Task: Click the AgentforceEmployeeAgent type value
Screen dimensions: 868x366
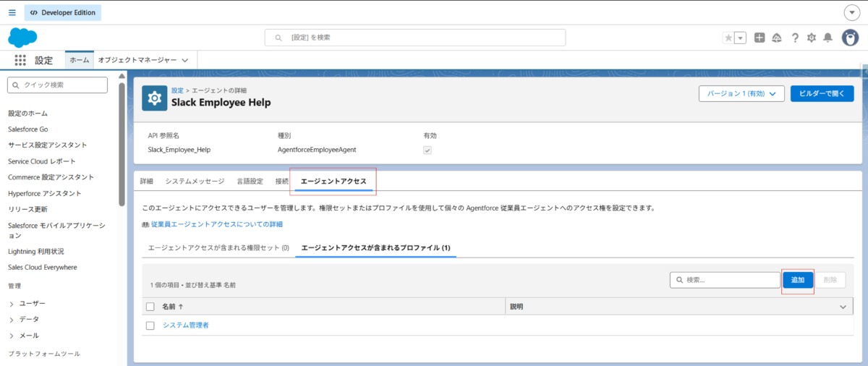Action: [317, 150]
